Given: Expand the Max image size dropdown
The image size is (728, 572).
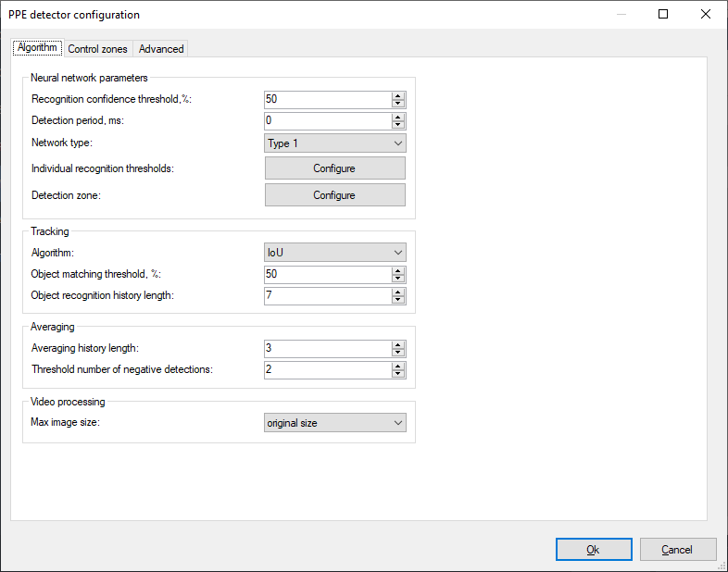Looking at the screenshot, I should pyautogui.click(x=334, y=423).
